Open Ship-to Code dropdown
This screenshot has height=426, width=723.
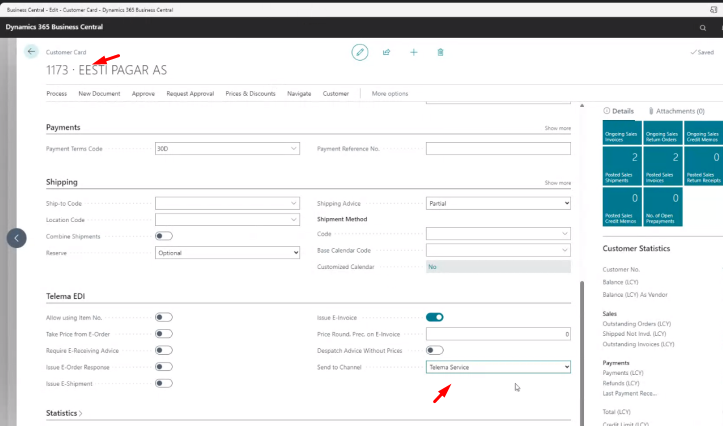tap(293, 203)
